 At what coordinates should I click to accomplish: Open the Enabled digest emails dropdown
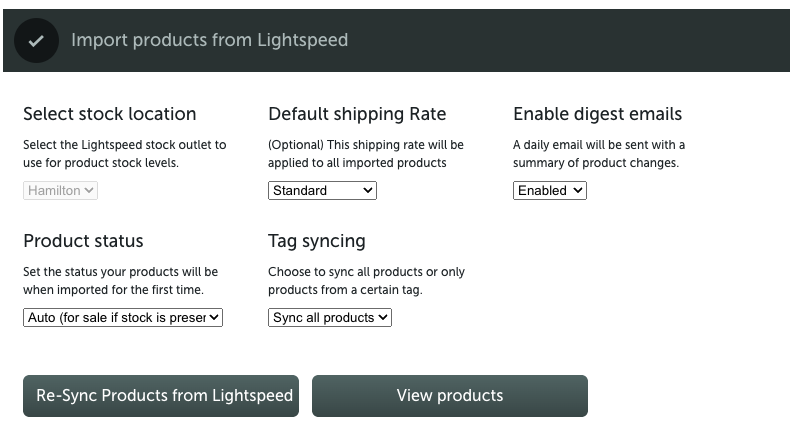coord(550,191)
